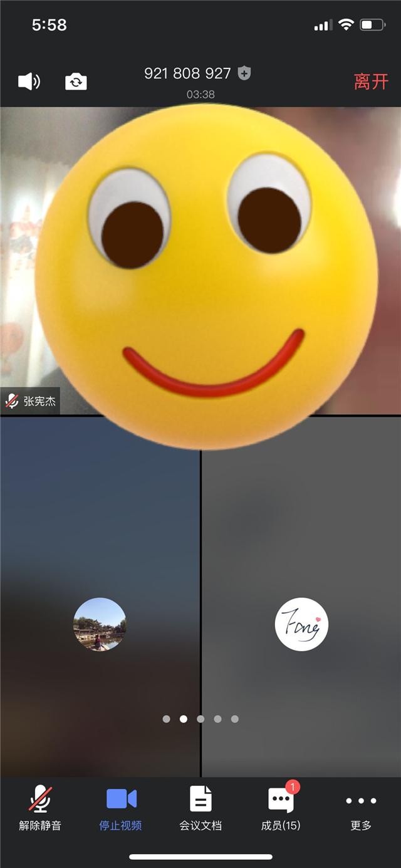Image resolution: width=401 pixels, height=868 pixels.
Task: Switch camera using the flip camera icon
Action: (x=76, y=81)
